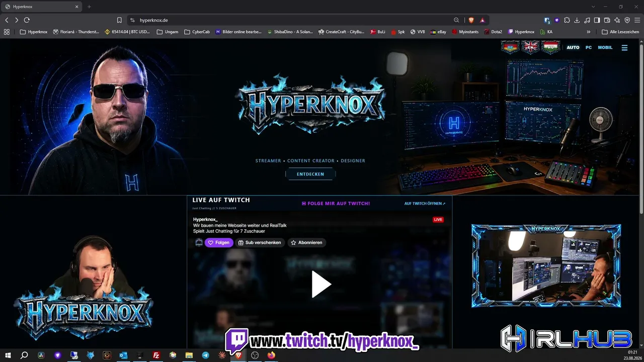Viewport: 644px width, 362px height.
Task: Open the KA bookmark
Action: coord(546,32)
